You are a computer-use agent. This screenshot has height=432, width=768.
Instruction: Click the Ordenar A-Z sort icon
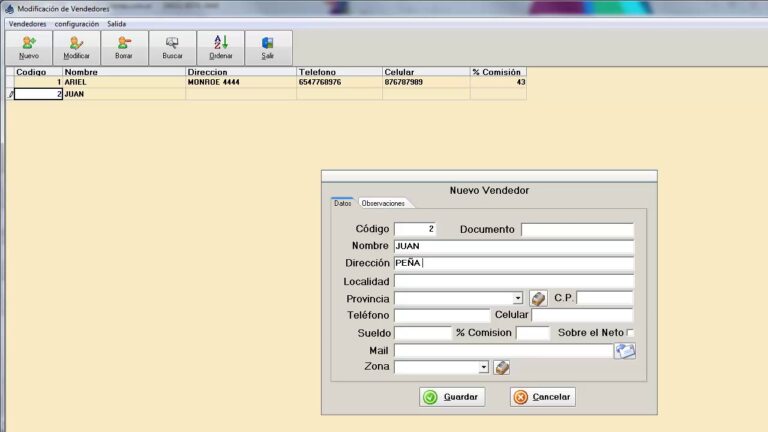pos(221,48)
